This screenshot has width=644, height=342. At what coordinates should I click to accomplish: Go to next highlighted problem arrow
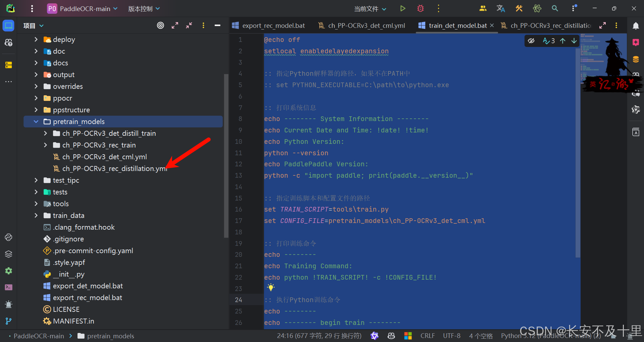click(x=574, y=41)
